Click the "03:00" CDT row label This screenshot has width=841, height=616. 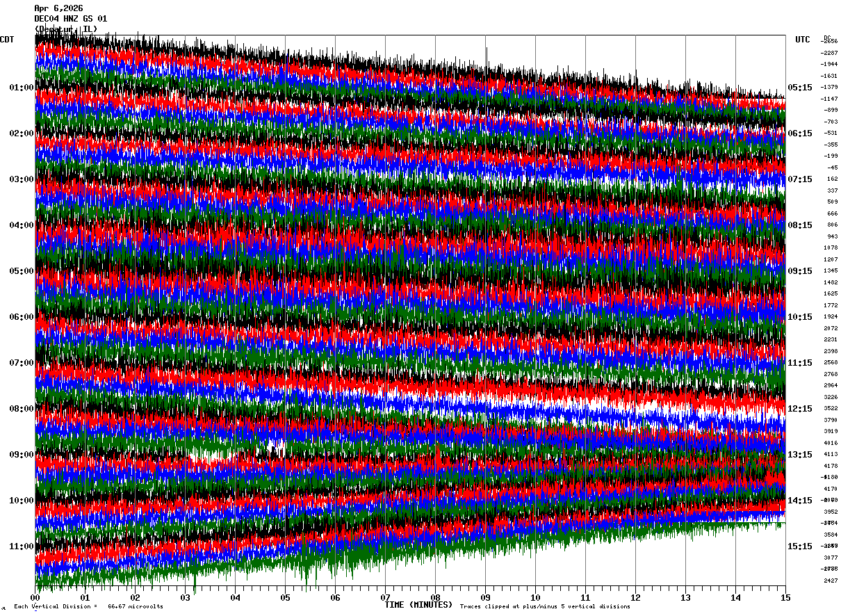[22, 179]
